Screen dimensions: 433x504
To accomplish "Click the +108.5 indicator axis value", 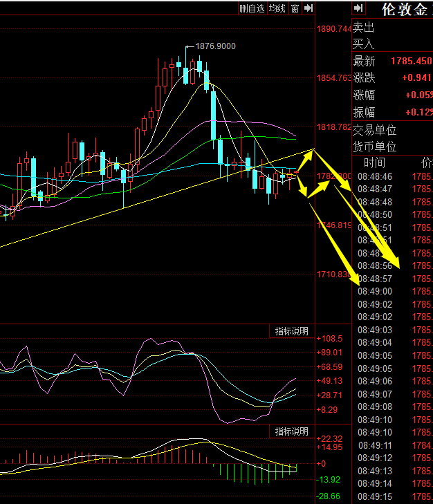I will (x=329, y=339).
